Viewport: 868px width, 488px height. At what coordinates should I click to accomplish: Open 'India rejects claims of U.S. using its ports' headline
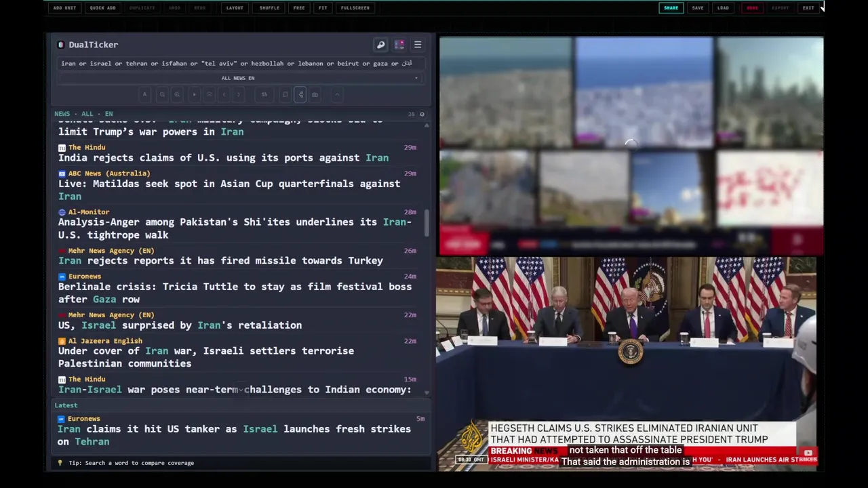pyautogui.click(x=223, y=158)
